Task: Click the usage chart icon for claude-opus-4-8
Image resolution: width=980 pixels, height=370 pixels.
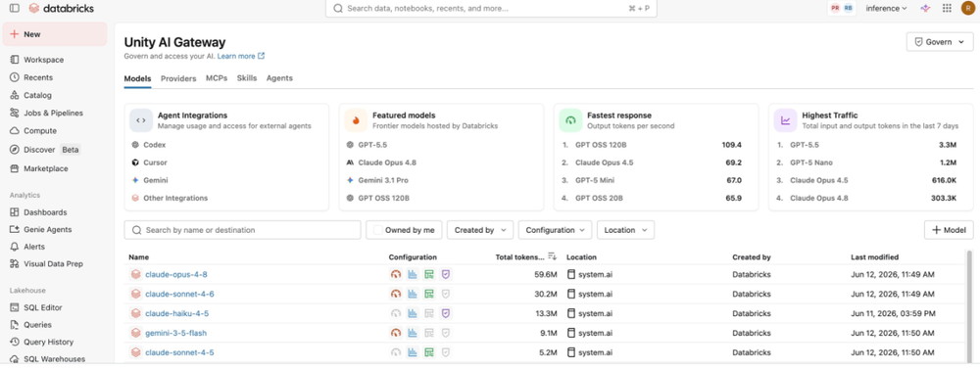Action: point(413,274)
